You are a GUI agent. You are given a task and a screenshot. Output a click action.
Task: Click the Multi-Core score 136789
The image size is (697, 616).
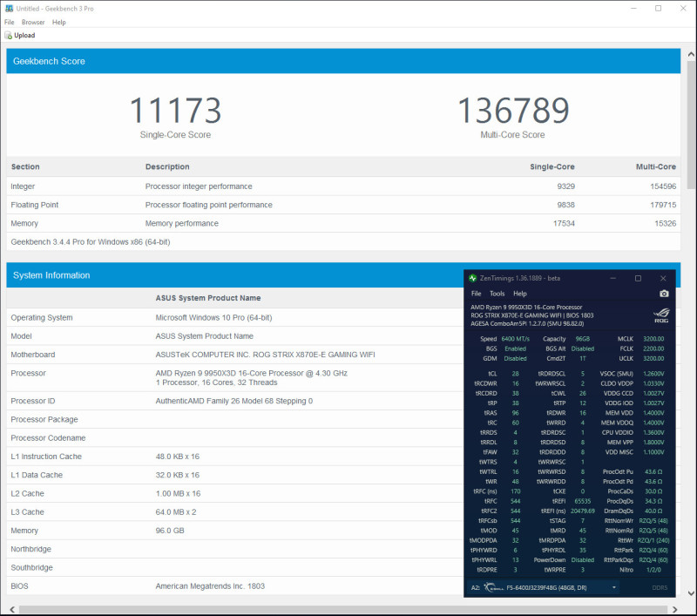(x=513, y=111)
